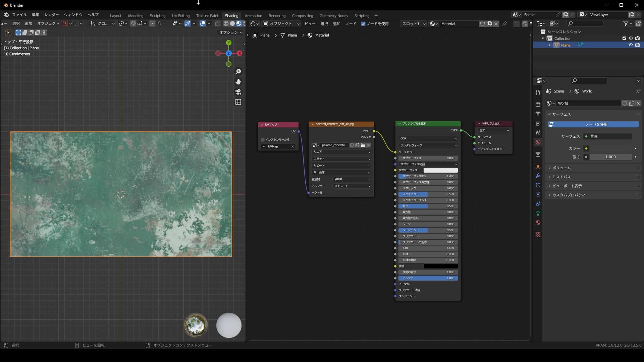Click the 強さ 1.000 value field
Viewport: 644px width, 362px height.
[x=610, y=157]
